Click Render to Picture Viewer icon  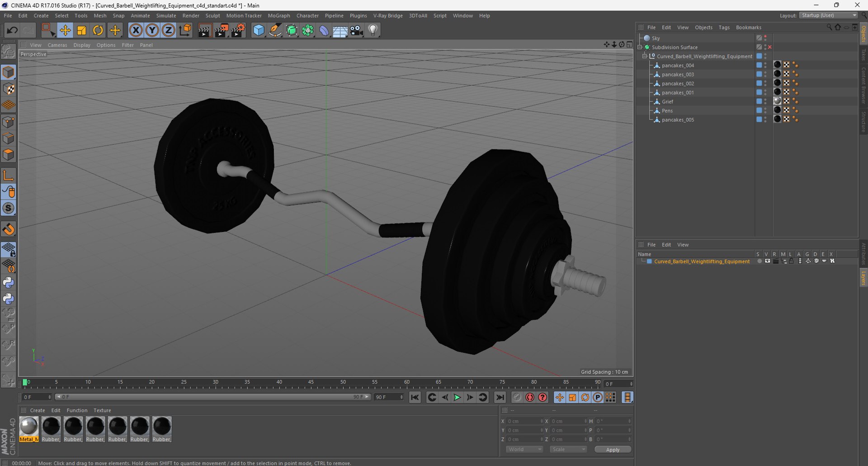(222, 30)
